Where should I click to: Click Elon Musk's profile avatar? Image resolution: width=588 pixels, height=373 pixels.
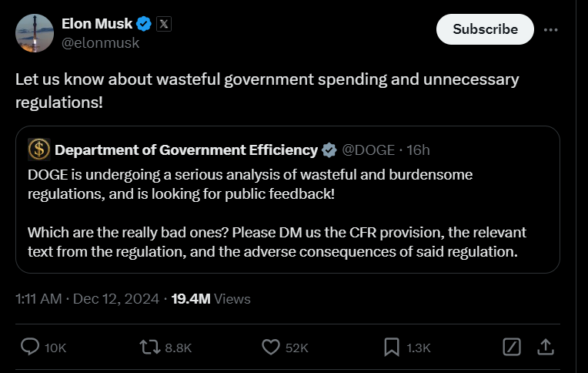[35, 32]
